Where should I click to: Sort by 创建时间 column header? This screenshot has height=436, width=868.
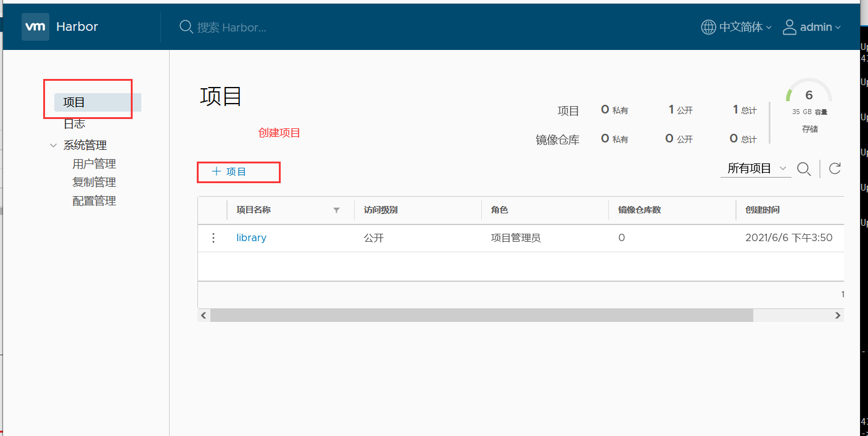(763, 210)
